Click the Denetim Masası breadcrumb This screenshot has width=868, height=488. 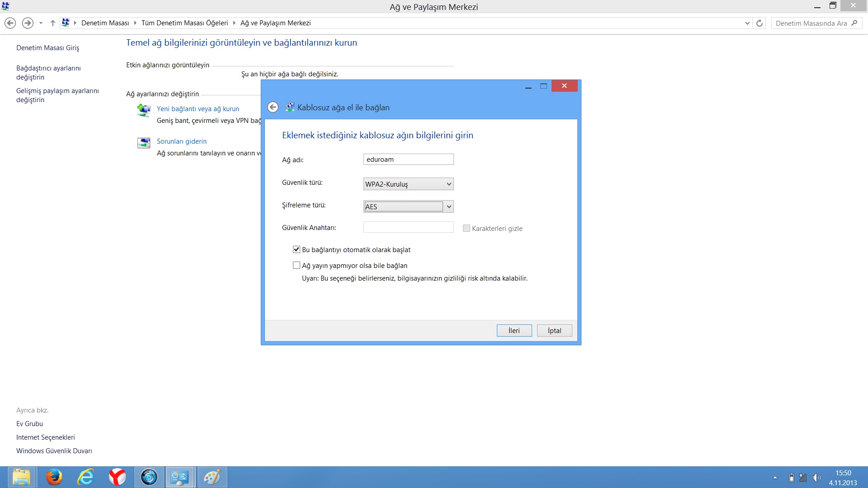point(105,23)
